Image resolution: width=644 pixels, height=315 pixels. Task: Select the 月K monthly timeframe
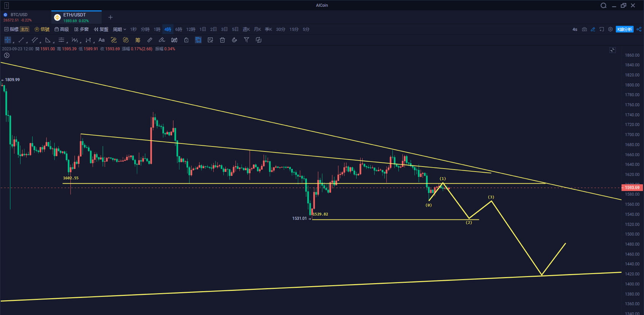257,29
